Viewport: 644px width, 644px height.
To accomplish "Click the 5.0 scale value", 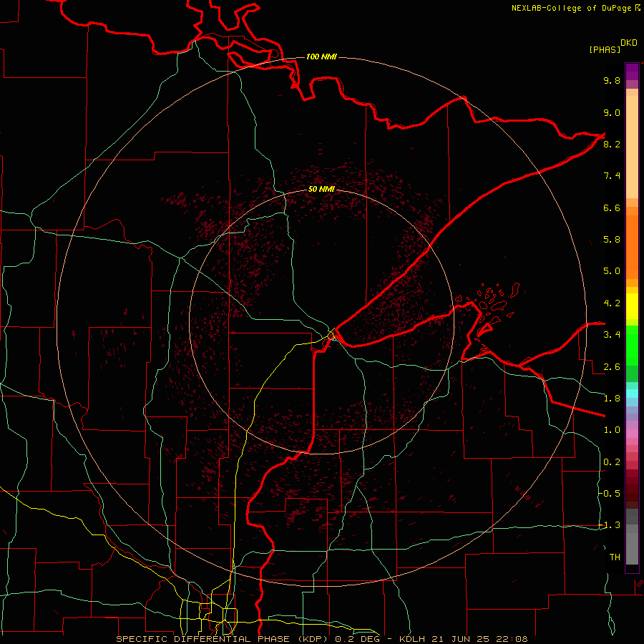I will point(612,271).
